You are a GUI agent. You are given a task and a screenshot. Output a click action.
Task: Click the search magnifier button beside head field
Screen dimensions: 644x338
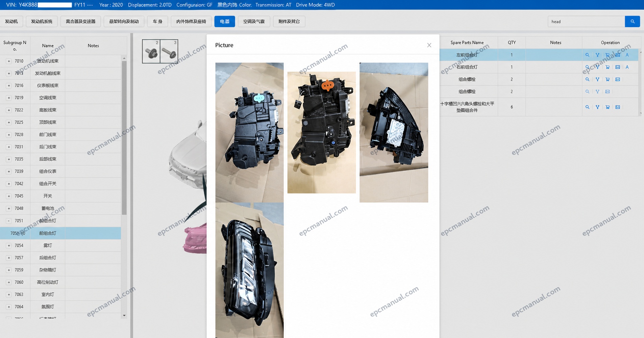click(x=633, y=21)
